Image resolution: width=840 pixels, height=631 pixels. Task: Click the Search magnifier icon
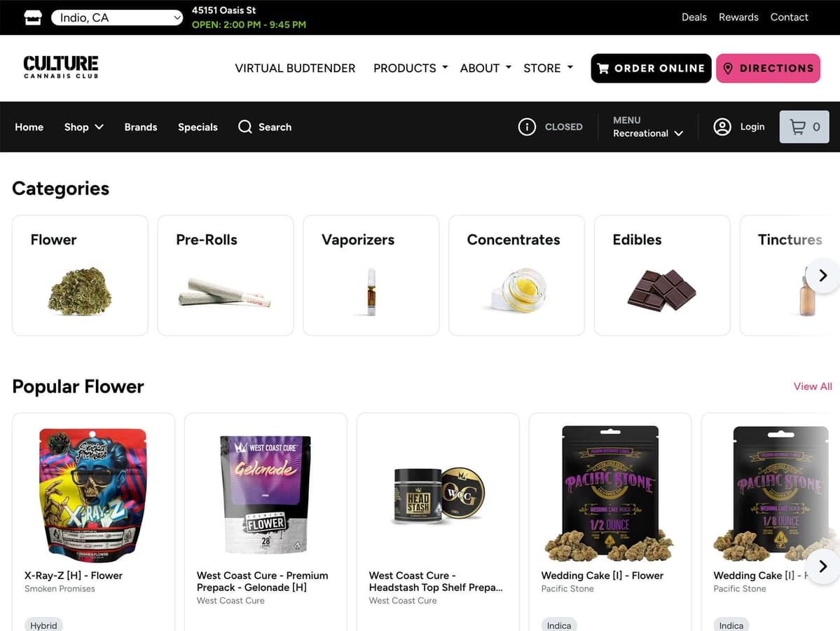coord(245,126)
